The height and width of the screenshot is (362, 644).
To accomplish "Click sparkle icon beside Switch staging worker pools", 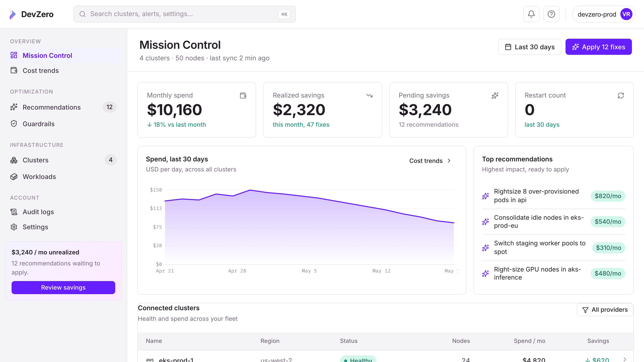I will click(486, 248).
